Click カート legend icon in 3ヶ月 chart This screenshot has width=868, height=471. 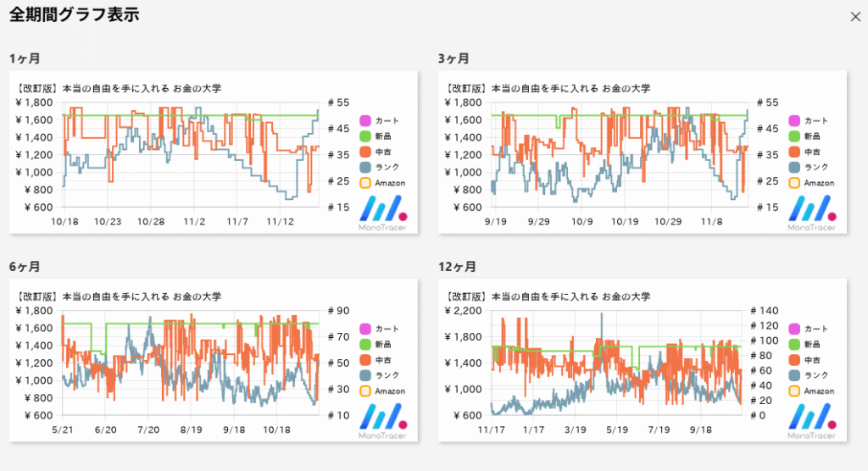pos(794,120)
